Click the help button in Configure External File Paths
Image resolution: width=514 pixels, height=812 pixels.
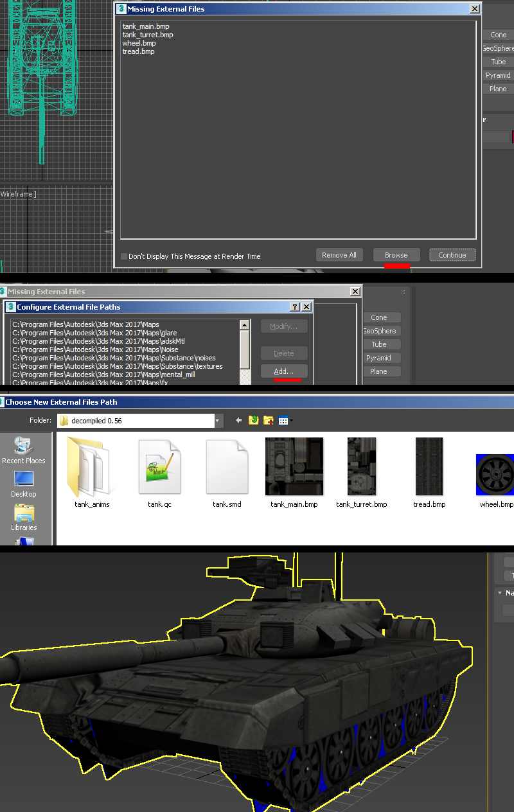point(295,307)
